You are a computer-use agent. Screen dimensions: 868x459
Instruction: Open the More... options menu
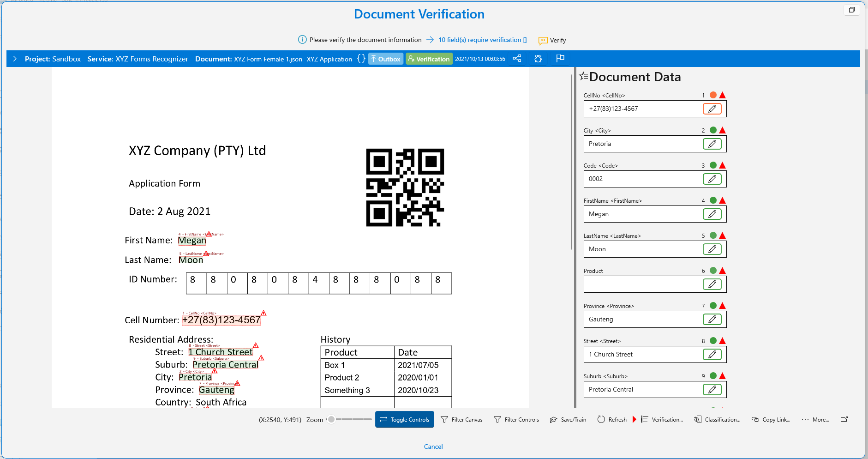(x=815, y=419)
